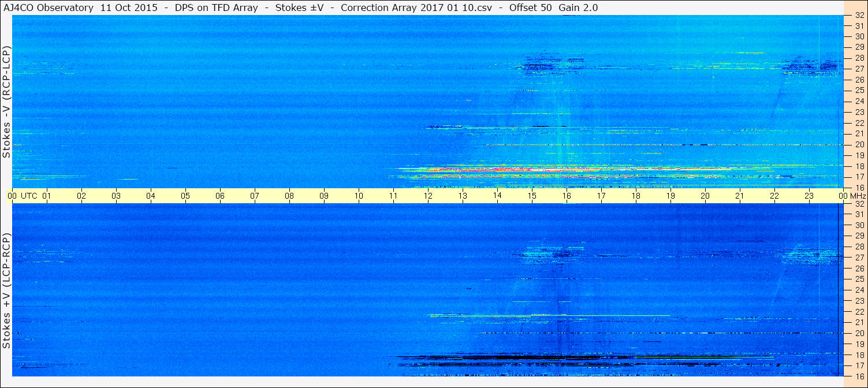Select the 15 hour marker on time axis
Screen dimensions: 868x388
[x=532, y=196]
